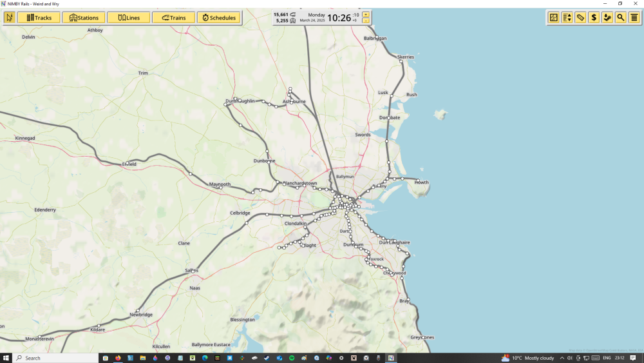Screen dimensions: 644x363
Task: Open the main menu hamburger icon
Action: pyautogui.click(x=634, y=17)
